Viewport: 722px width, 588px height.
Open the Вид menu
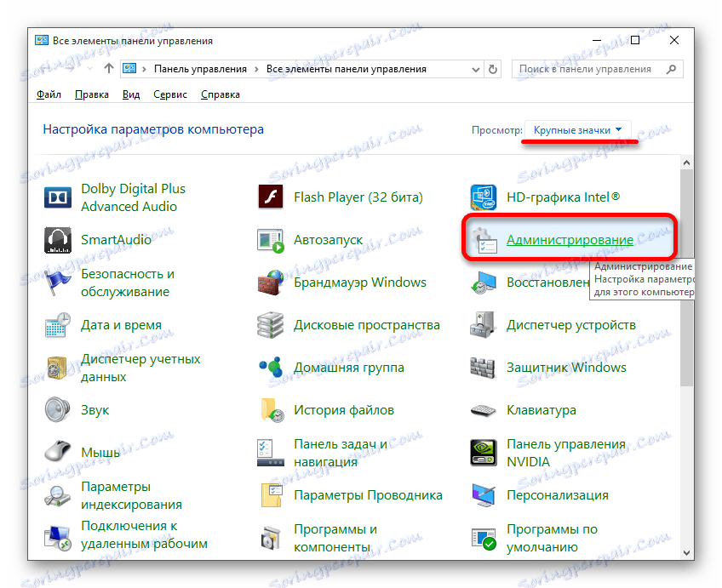(x=131, y=94)
